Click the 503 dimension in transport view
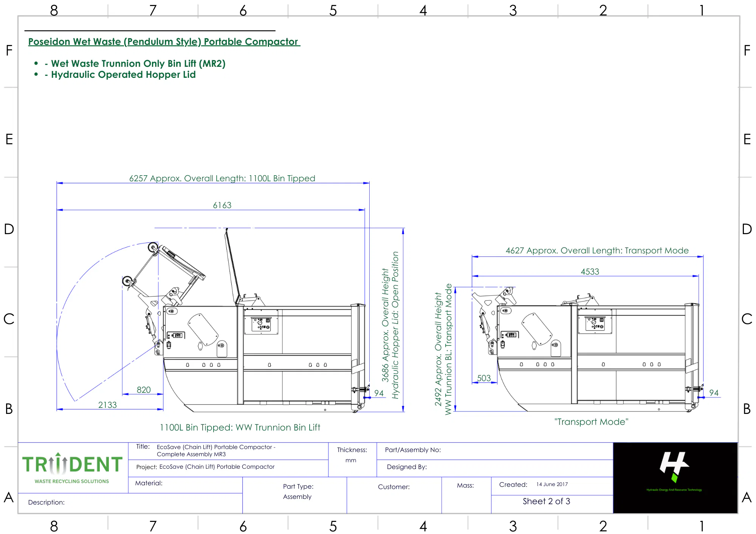The image size is (756, 534). (483, 378)
